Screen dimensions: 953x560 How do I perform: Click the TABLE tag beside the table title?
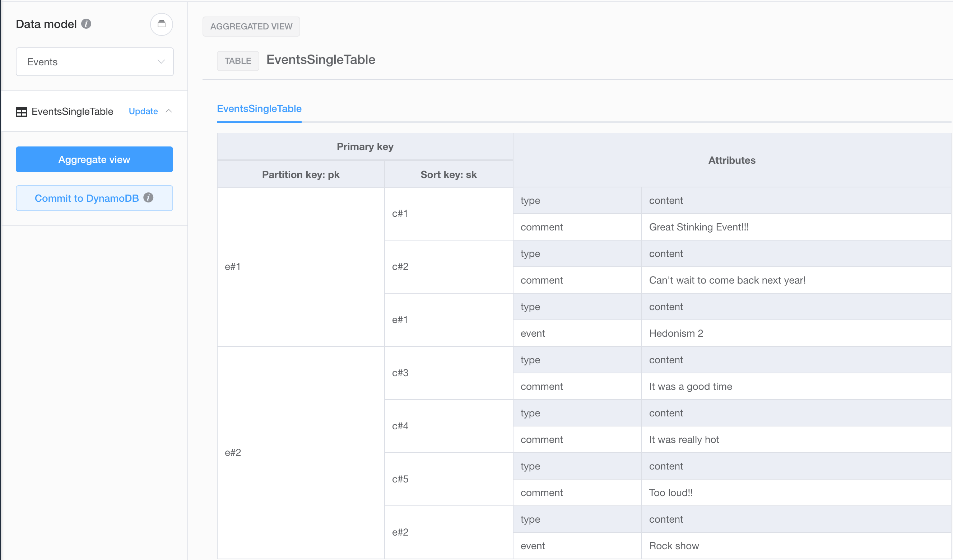237,61
